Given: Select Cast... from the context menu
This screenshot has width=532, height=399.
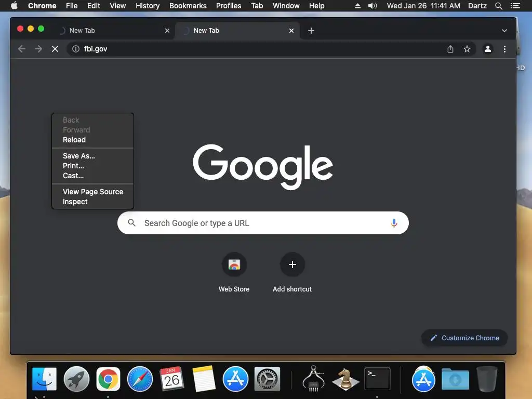Looking at the screenshot, I should pos(73,176).
